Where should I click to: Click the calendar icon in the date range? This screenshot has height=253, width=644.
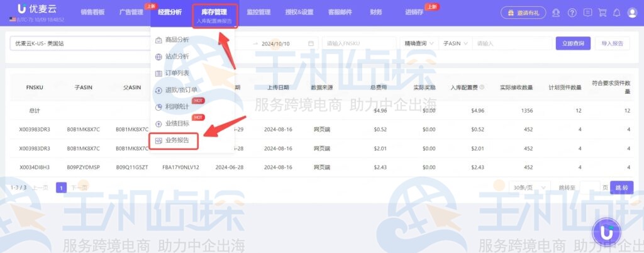311,43
